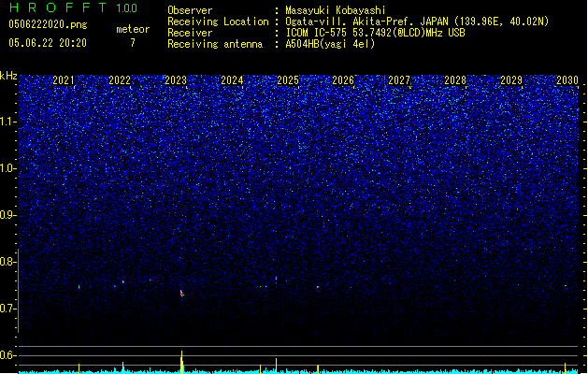Viewport: 588px width, 374px height.
Task: Click the 1.0 kHz frequency label
Action: pyautogui.click(x=7, y=168)
